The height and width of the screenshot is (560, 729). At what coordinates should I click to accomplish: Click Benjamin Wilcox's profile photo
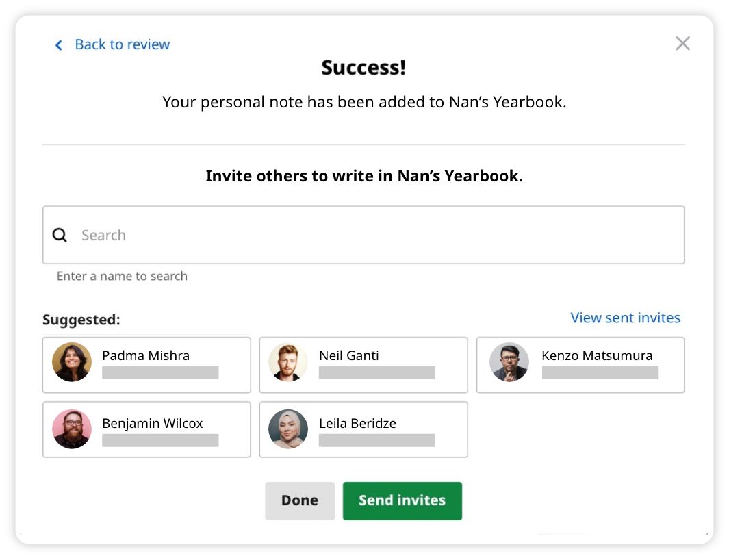(x=72, y=429)
